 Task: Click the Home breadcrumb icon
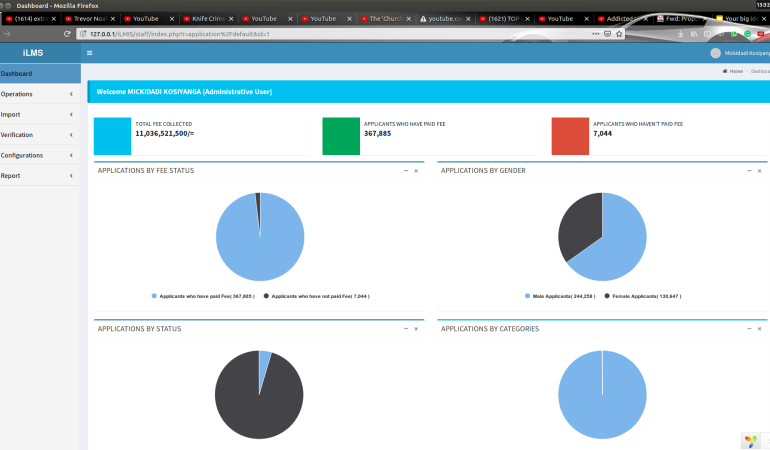tap(726, 71)
